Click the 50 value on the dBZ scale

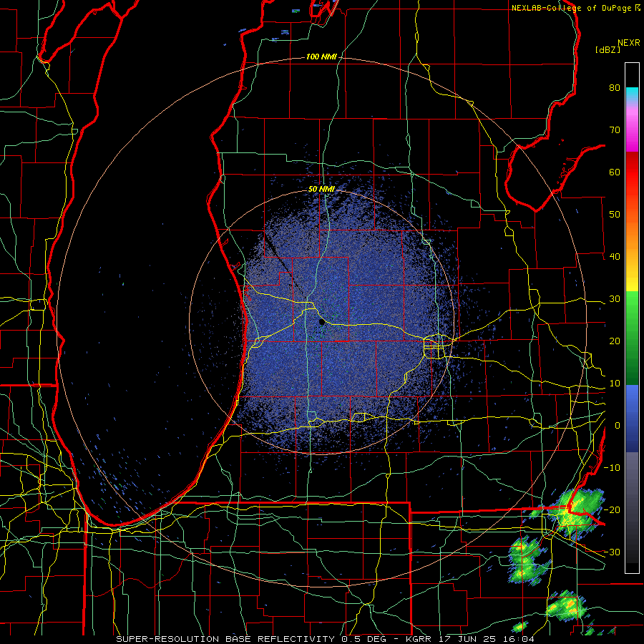pos(615,215)
